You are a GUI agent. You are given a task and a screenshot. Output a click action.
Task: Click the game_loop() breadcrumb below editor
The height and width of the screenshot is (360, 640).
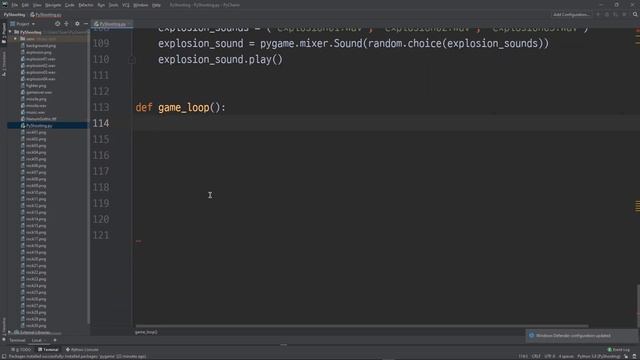pos(146,332)
